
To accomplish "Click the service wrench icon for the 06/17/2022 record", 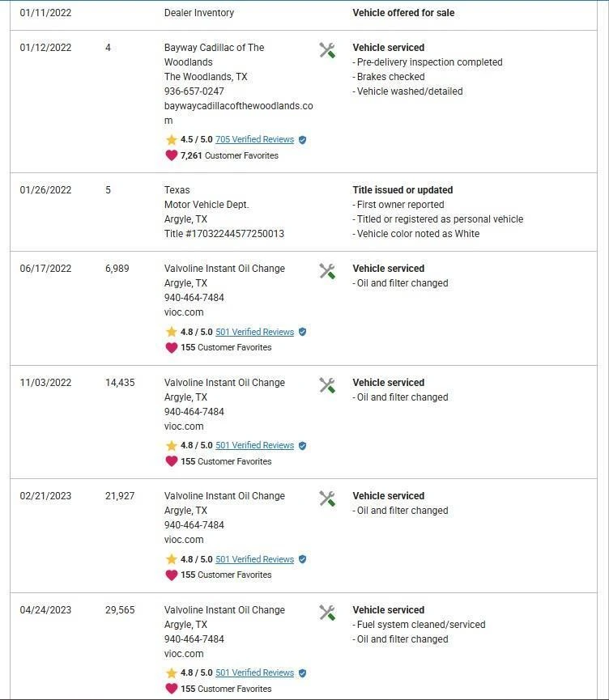I will (327, 271).
